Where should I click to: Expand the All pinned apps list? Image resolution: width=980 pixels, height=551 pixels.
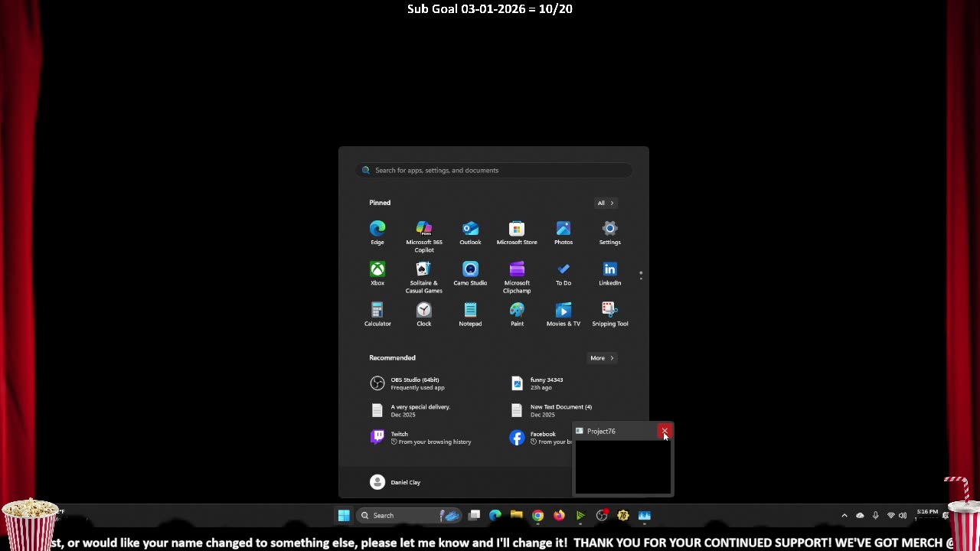tap(605, 203)
